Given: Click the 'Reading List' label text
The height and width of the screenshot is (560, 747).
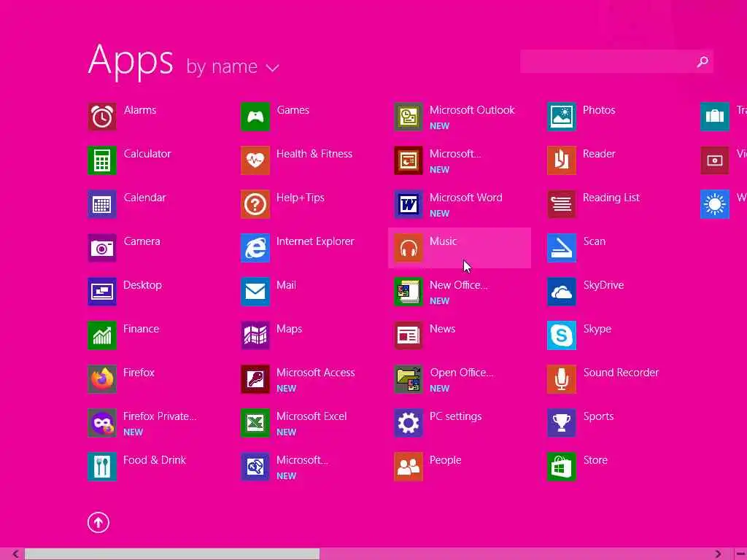Looking at the screenshot, I should (x=611, y=198).
